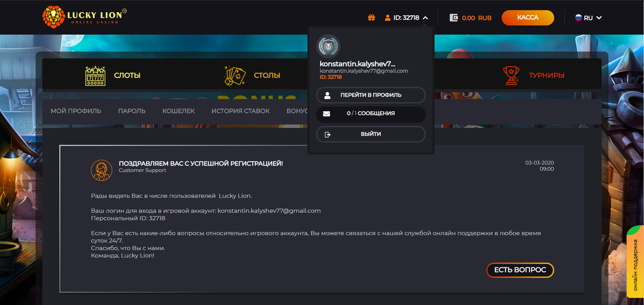Click the ЕСТЬ ВОПРОС button
The height and width of the screenshot is (305, 644).
[x=520, y=270]
